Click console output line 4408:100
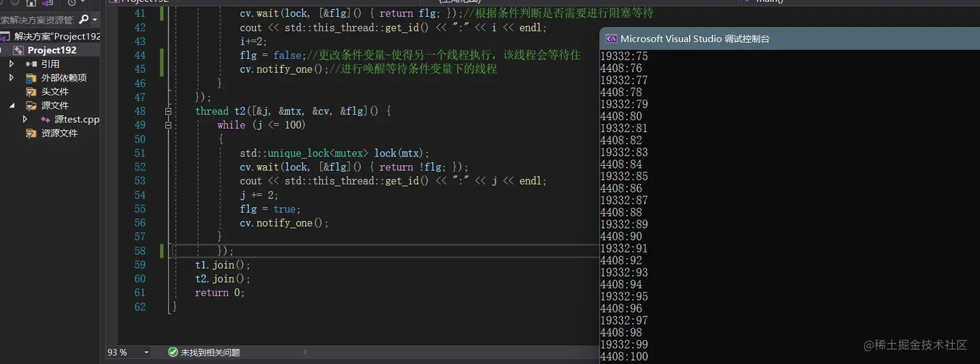 (x=624, y=356)
